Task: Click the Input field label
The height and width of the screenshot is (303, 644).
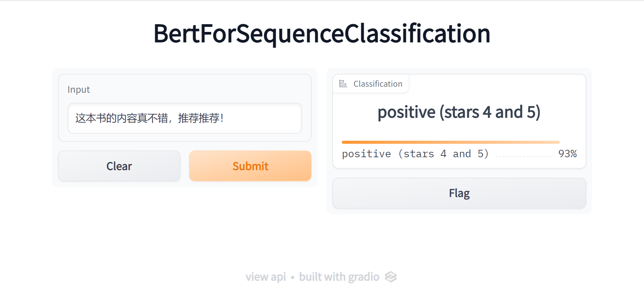Action: pyautogui.click(x=78, y=90)
